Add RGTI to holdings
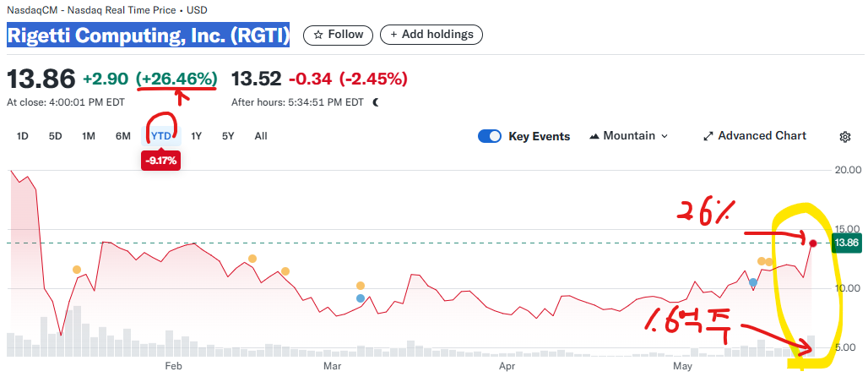The height and width of the screenshot is (377, 868). [x=431, y=35]
